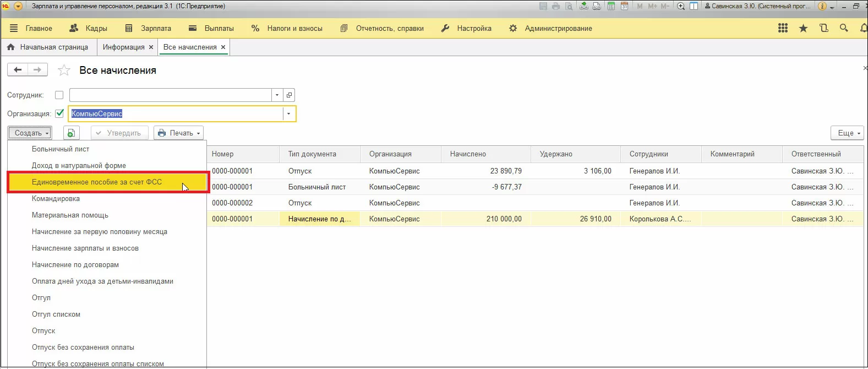Expand the Сотрудник field dropdown arrow
868x369 pixels.
click(x=277, y=95)
